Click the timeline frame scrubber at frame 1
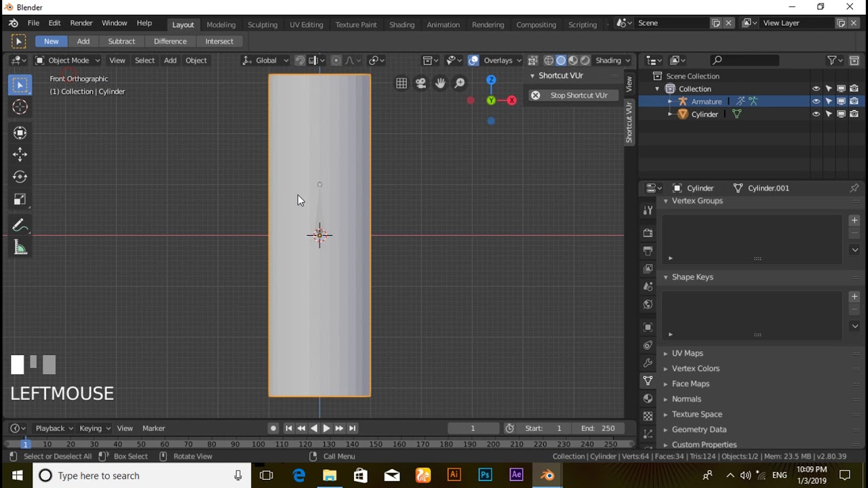The image size is (868, 488). pos(25,444)
